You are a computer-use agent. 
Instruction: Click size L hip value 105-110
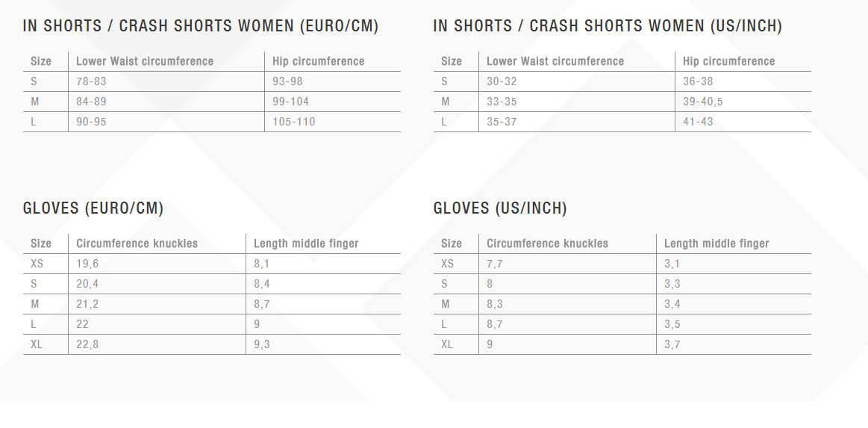click(294, 122)
